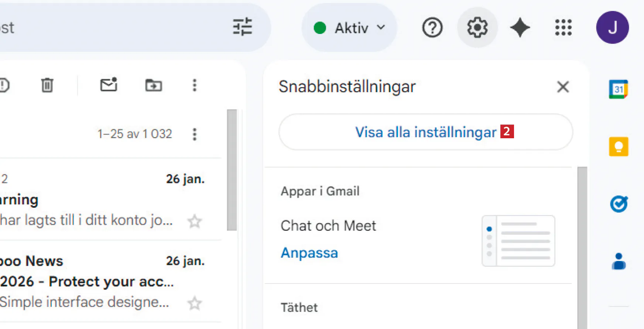The image size is (644, 329).
Task: Click the help question mark icon
Action: (x=432, y=28)
